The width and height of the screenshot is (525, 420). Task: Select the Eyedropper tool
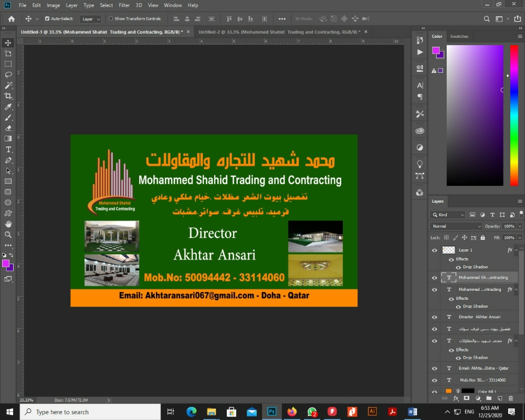[8, 107]
